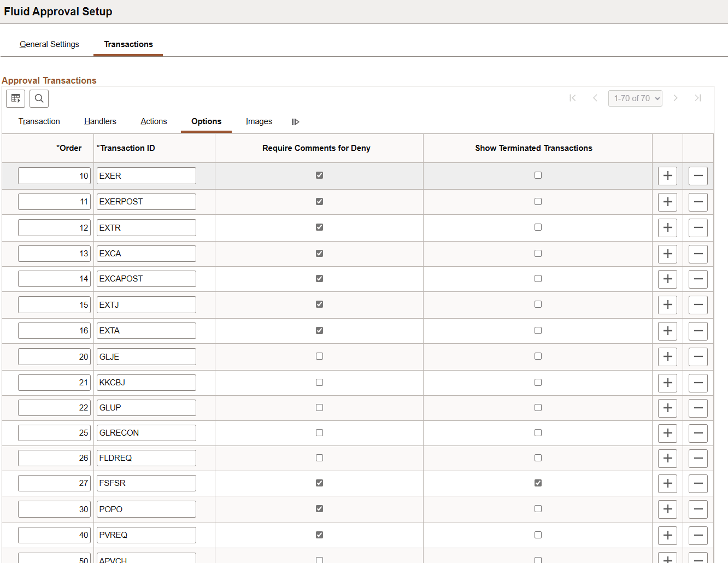The height and width of the screenshot is (563, 728).
Task: Click the previous page chevron arrow
Action: 595,98
